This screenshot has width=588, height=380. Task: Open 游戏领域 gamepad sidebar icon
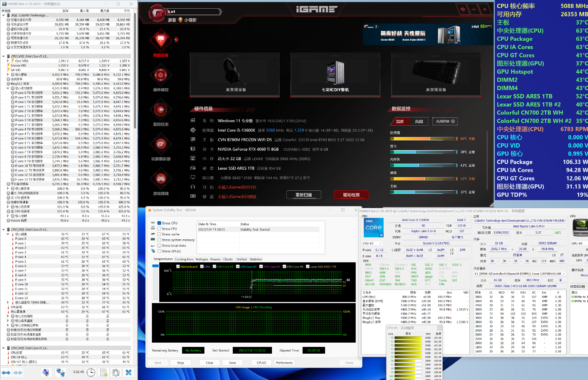coord(161,179)
